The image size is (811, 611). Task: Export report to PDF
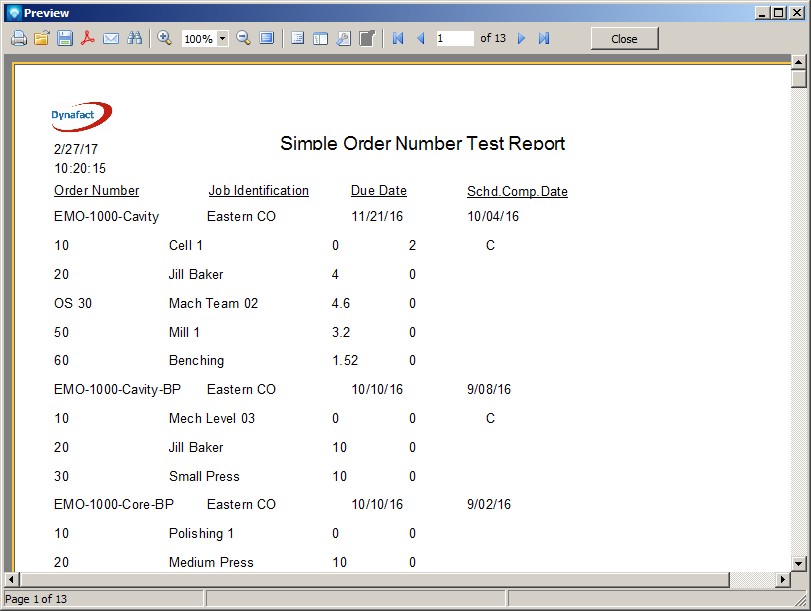(88, 38)
